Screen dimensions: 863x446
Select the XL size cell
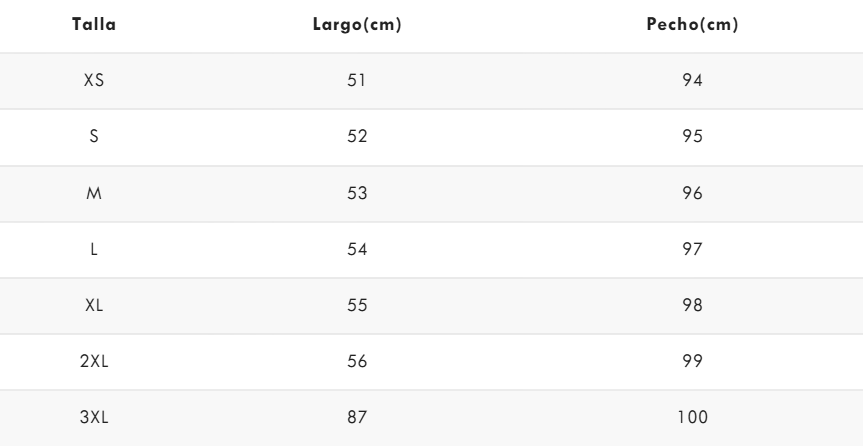pyautogui.click(x=94, y=305)
